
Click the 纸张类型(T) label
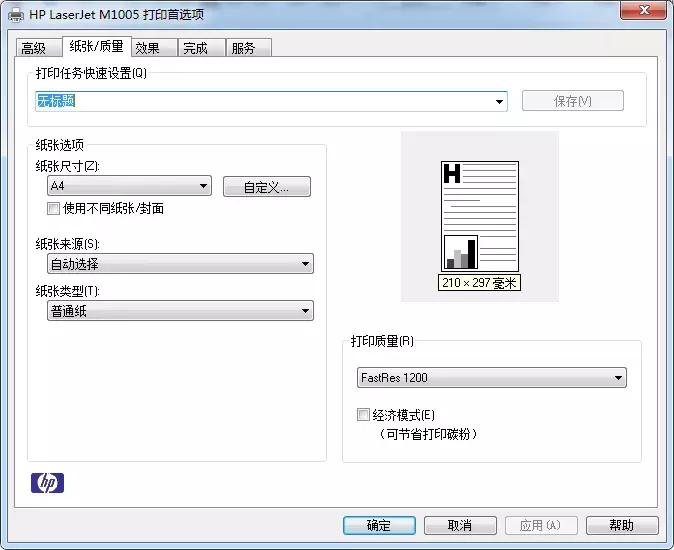[67, 291]
